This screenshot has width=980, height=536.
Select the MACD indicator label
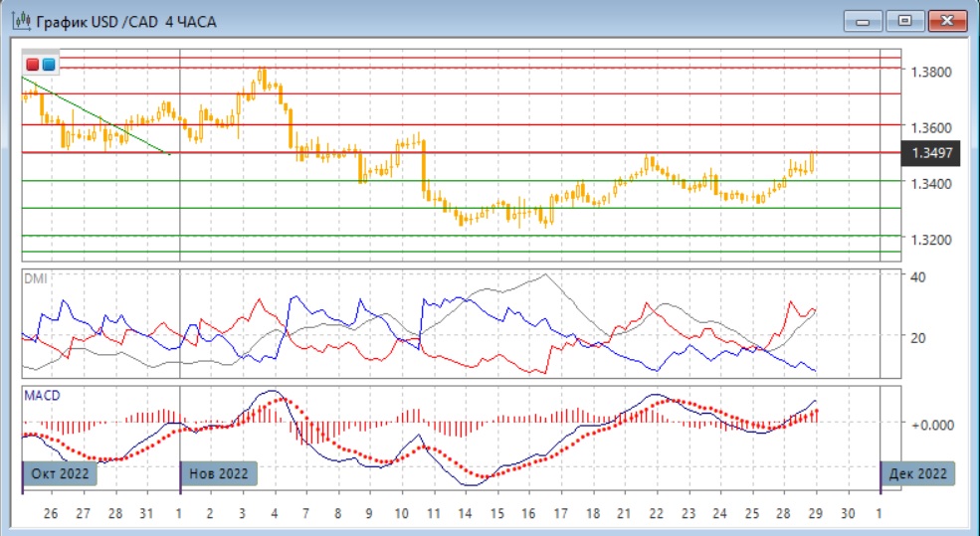tap(41, 396)
